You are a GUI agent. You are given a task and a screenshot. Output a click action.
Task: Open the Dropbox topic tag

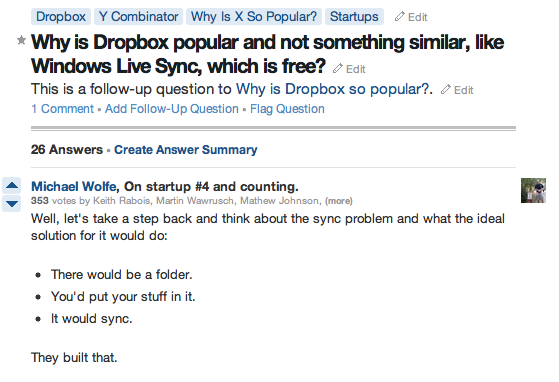(61, 17)
